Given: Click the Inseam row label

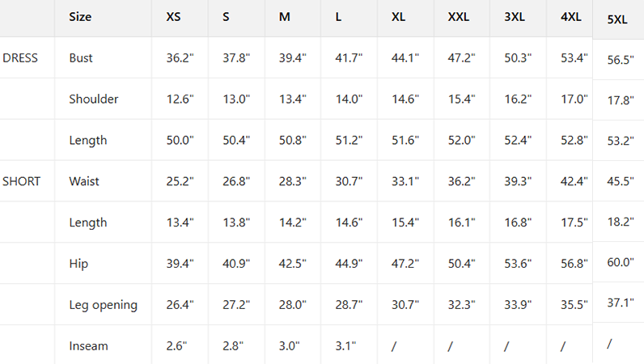Looking at the screenshot, I should pos(88,346).
